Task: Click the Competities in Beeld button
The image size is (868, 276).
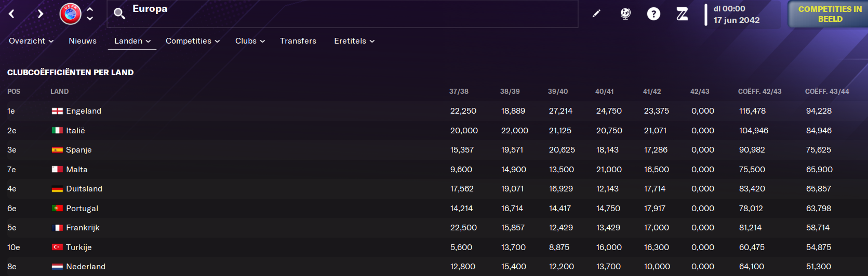Action: pos(829,14)
